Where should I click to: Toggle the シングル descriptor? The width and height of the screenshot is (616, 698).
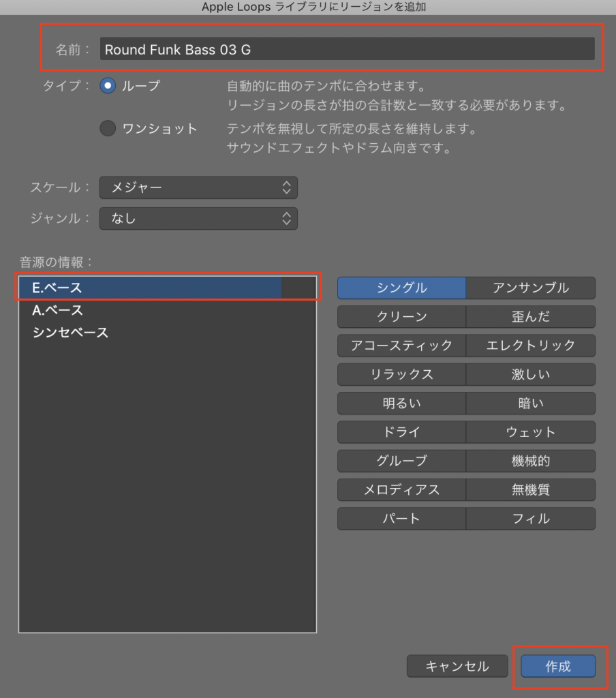pyautogui.click(x=401, y=288)
